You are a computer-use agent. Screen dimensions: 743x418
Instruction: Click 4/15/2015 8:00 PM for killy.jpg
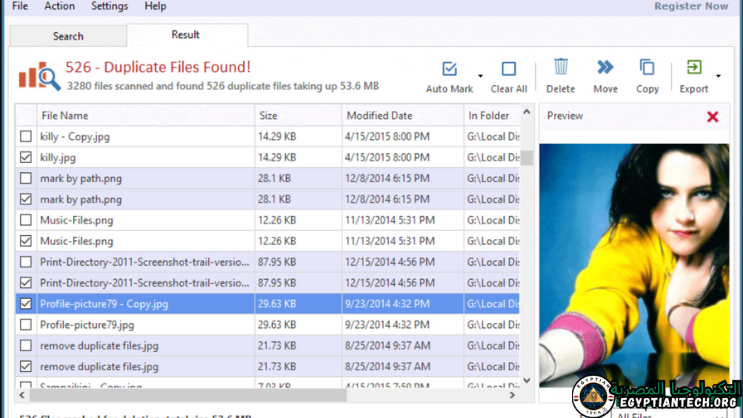(x=387, y=157)
